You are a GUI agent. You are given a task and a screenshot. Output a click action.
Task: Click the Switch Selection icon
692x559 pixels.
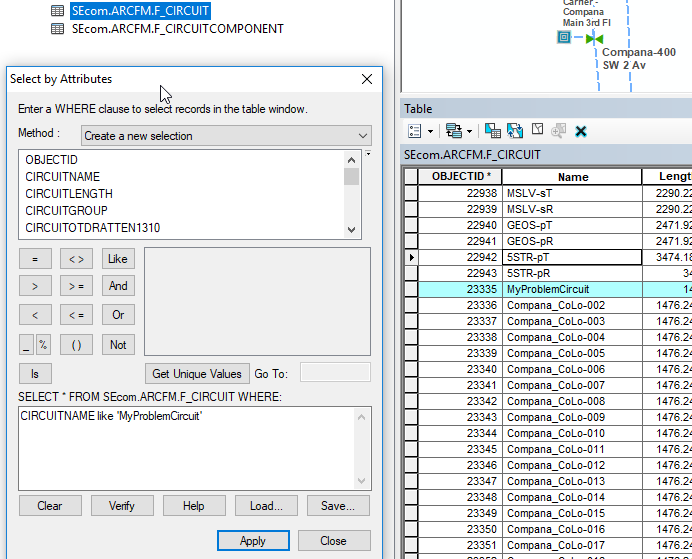click(x=515, y=131)
